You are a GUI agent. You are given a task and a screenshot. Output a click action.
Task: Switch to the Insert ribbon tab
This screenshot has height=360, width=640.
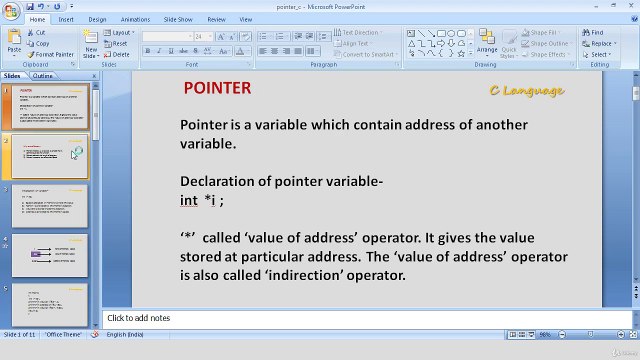[x=66, y=19]
